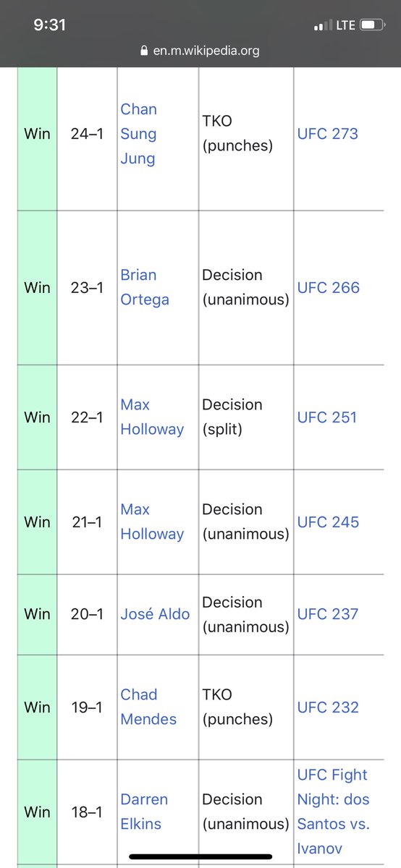Tap the battery icon in status bar

point(371,25)
